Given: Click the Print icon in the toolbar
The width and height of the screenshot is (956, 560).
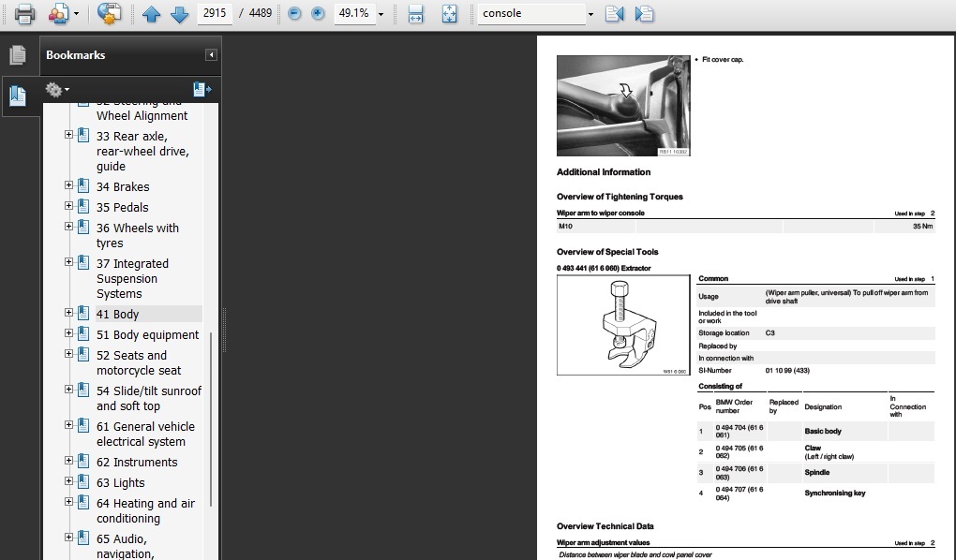Looking at the screenshot, I should (24, 13).
